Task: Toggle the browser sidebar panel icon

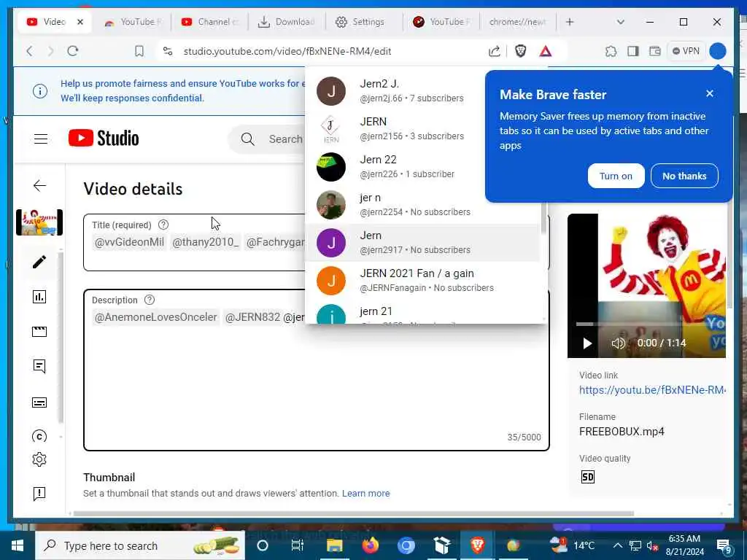Action: click(632, 51)
